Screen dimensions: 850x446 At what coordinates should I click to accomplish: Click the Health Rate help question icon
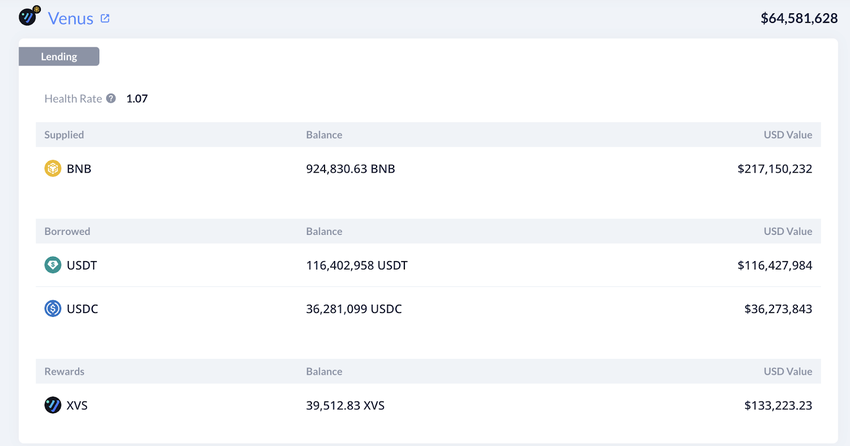click(111, 99)
